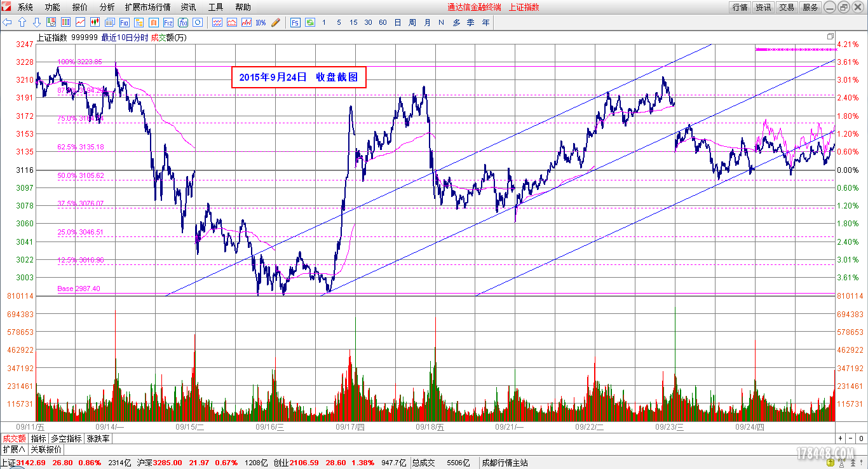Expand the 扩展∧ tab

click(x=14, y=449)
